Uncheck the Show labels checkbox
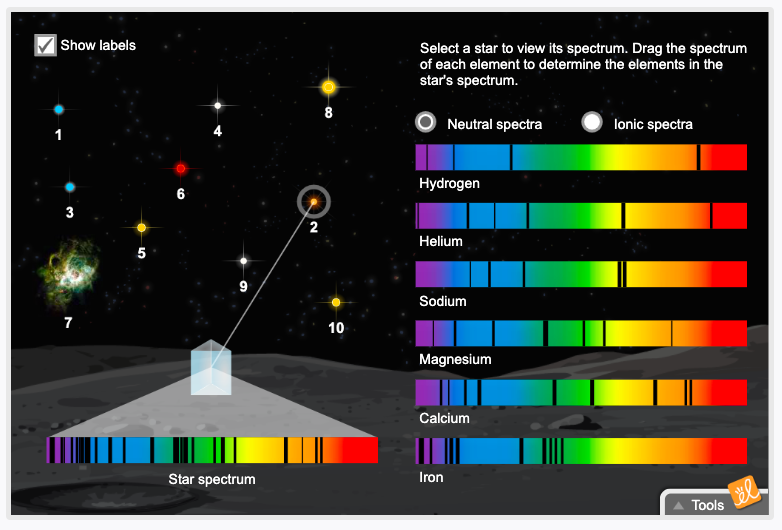The height and width of the screenshot is (530, 782). pos(45,45)
